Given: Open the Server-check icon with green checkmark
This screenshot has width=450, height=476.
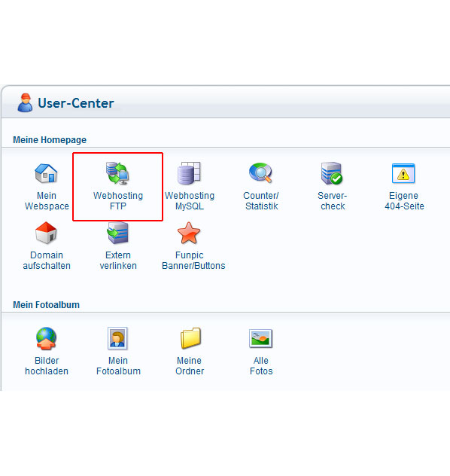Looking at the screenshot, I should 332,173.
